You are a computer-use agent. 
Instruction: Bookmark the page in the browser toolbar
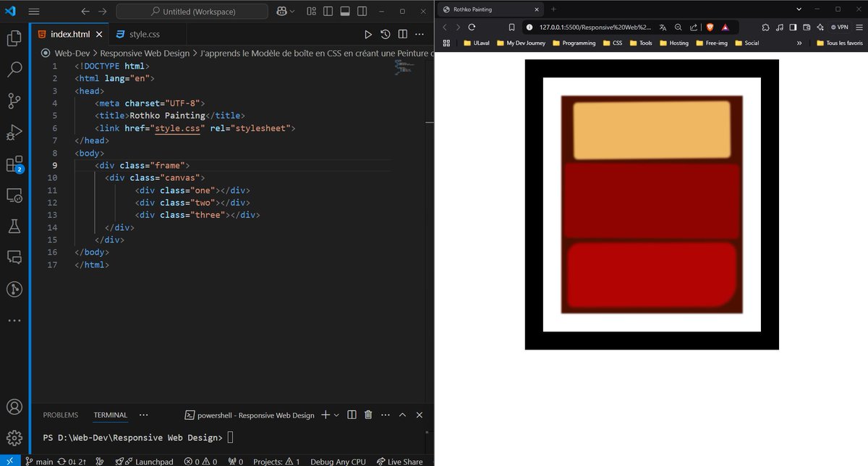point(511,27)
